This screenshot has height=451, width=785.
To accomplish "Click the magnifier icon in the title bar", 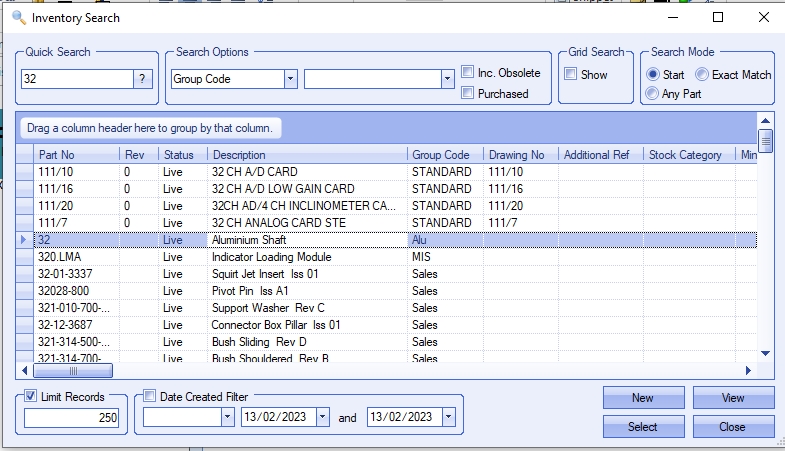I will pos(17,17).
